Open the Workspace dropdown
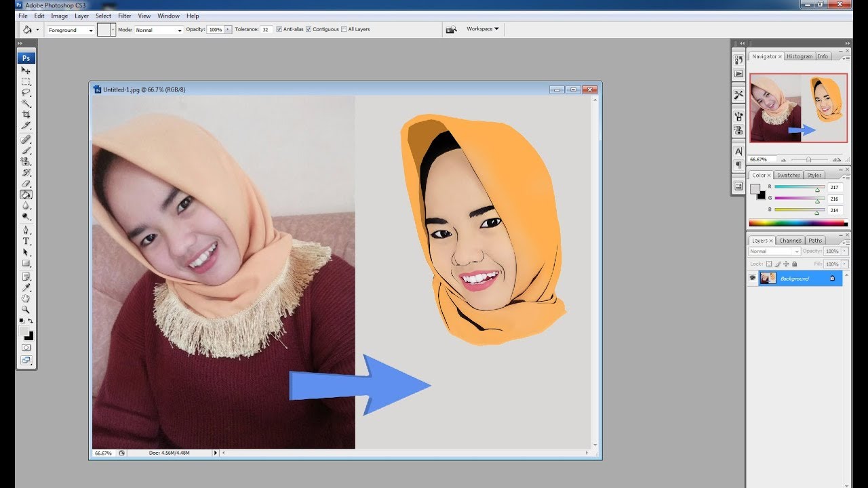868x488 pixels. [x=482, y=29]
